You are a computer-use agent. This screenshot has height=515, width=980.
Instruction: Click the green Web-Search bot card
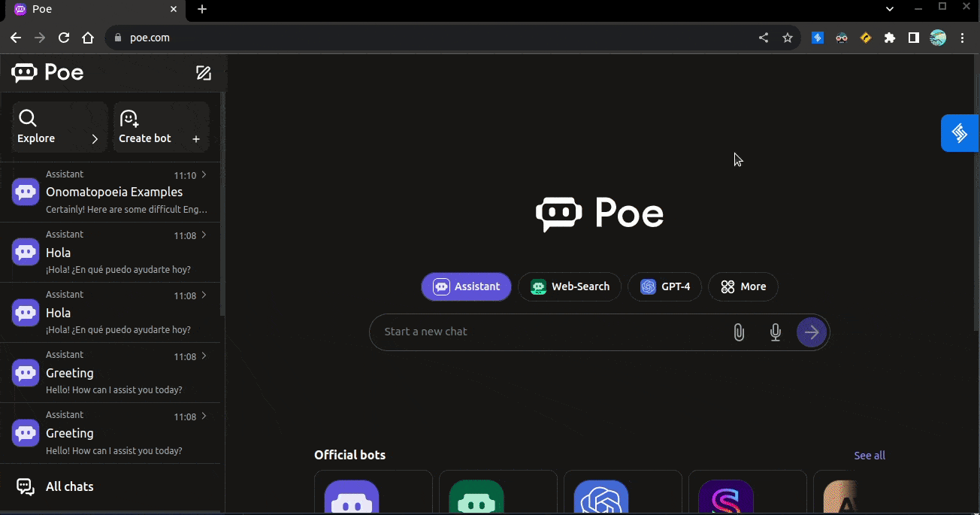476,496
